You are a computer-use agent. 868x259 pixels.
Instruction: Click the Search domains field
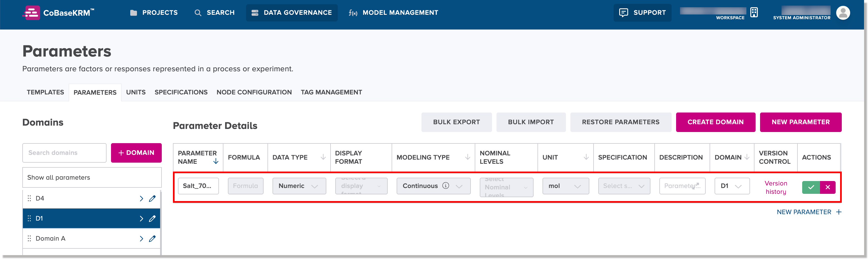(x=64, y=153)
